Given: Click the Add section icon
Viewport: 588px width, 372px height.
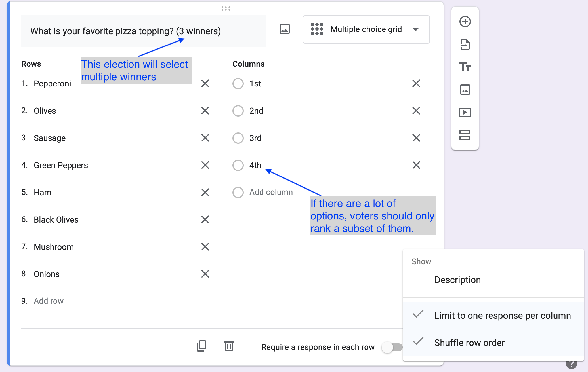Looking at the screenshot, I should pyautogui.click(x=465, y=135).
